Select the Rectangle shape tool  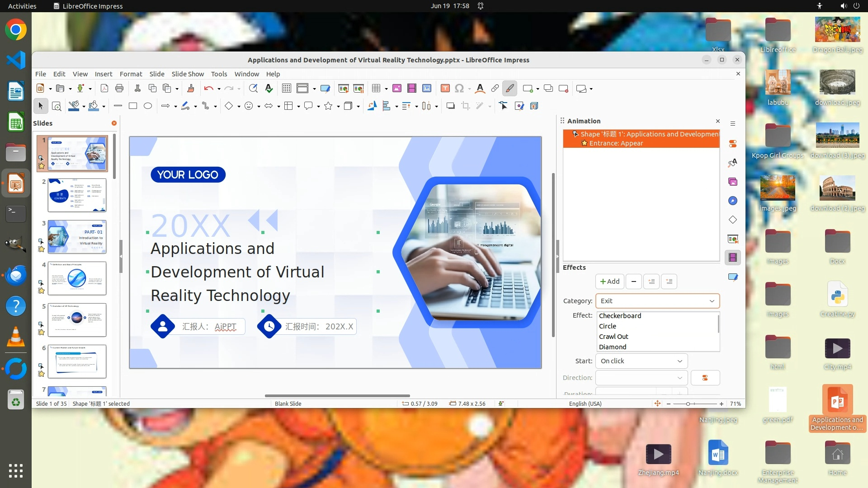[133, 106]
